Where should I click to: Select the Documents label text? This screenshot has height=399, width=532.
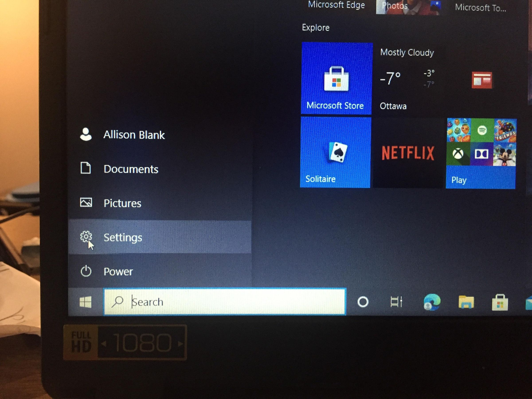coord(131,169)
